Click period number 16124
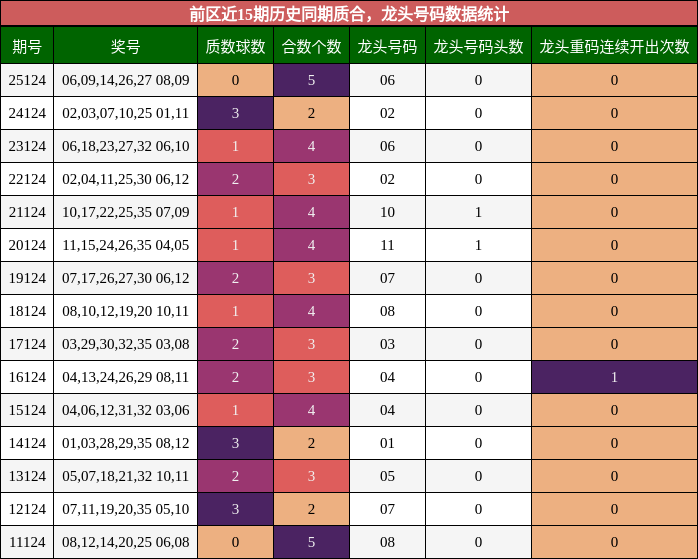 (27, 377)
